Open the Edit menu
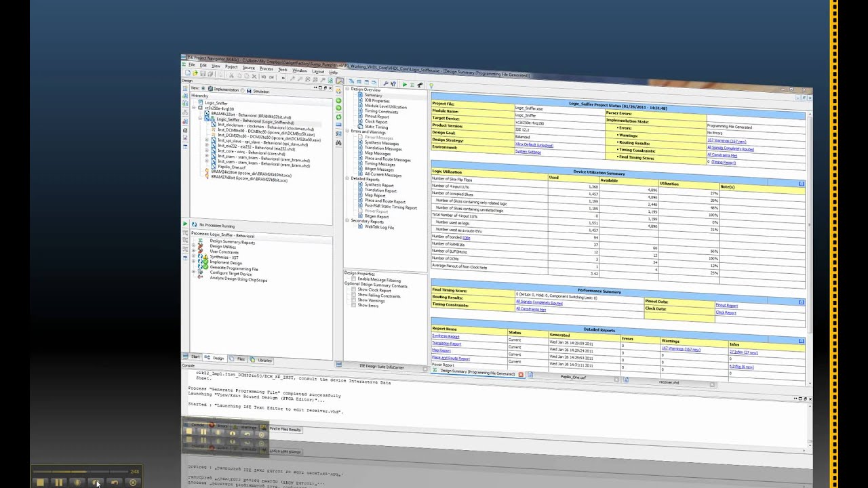This screenshot has height=488, width=868. click(x=203, y=65)
